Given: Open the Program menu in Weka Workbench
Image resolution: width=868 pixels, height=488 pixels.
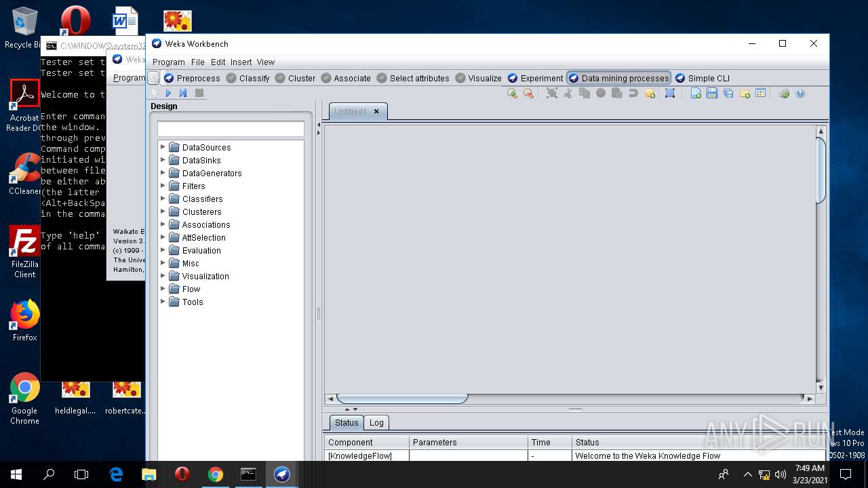Looking at the screenshot, I should pyautogui.click(x=169, y=62).
